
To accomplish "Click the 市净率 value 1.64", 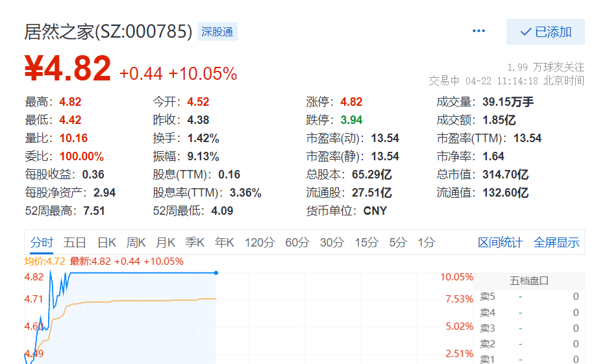I will (493, 156).
